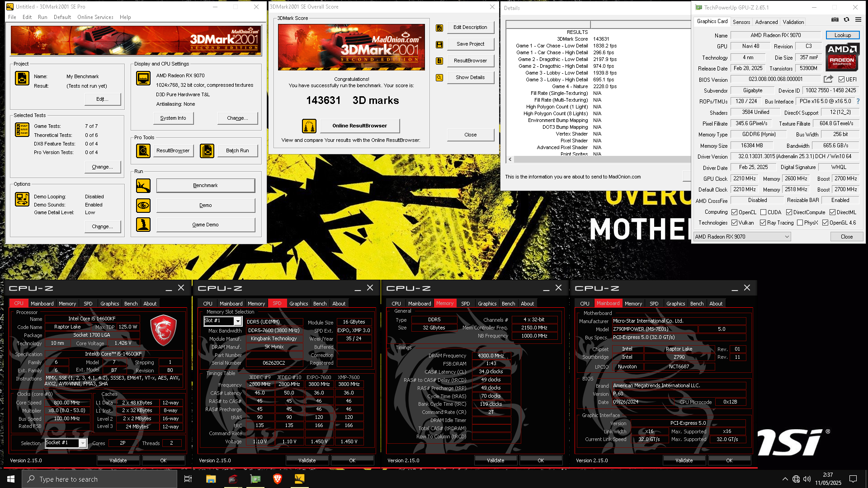Click the volume icon in system tray
The height and width of the screenshot is (488, 868).
tap(807, 479)
